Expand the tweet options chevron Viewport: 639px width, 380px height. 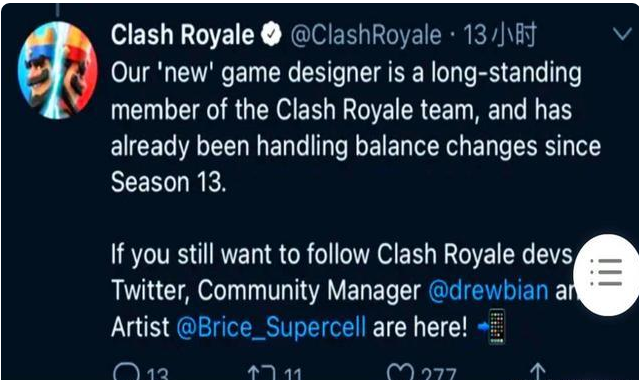[x=622, y=34]
